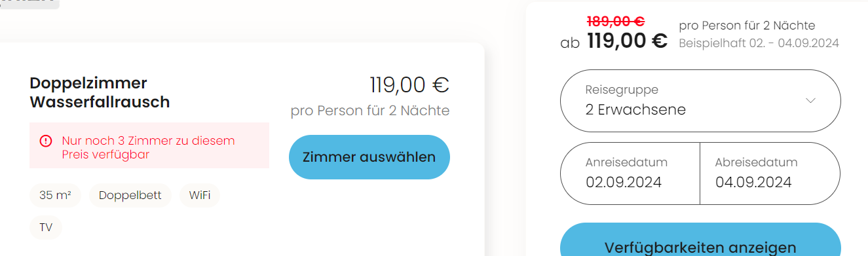Click the Doppelbett amenity tag

130,196
